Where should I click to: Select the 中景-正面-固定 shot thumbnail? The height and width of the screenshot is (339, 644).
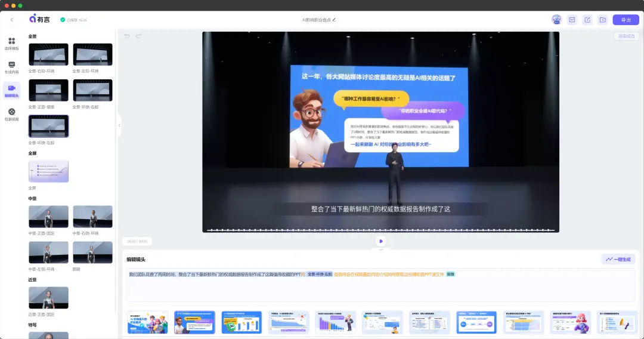click(48, 217)
